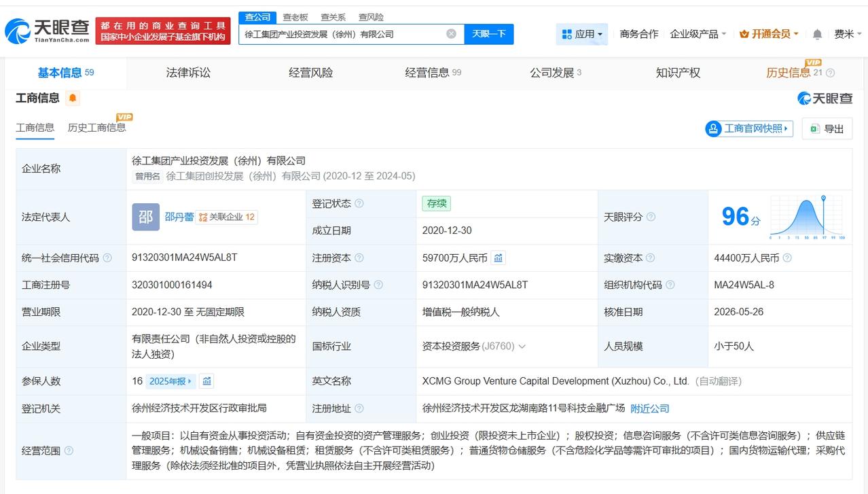Click the help icon beside 天眼评分
The height and width of the screenshot is (494, 868).
pyautogui.click(x=651, y=217)
